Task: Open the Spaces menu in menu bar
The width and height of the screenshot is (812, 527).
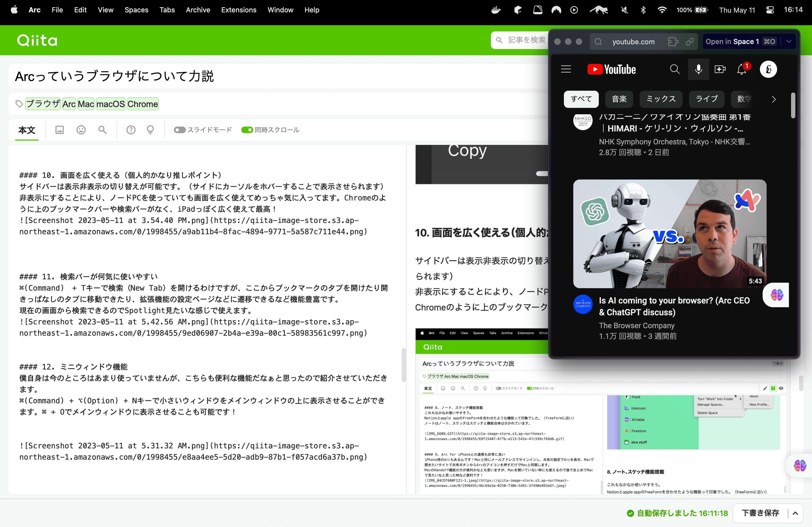Action: coord(136,10)
